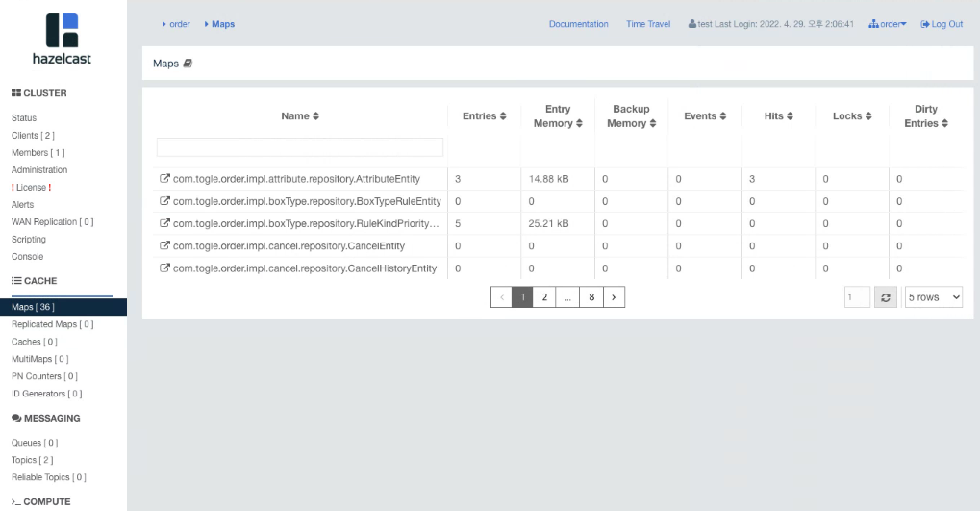Image resolution: width=980 pixels, height=511 pixels.
Task: Sort table by Name column arrows
Action: pos(315,116)
